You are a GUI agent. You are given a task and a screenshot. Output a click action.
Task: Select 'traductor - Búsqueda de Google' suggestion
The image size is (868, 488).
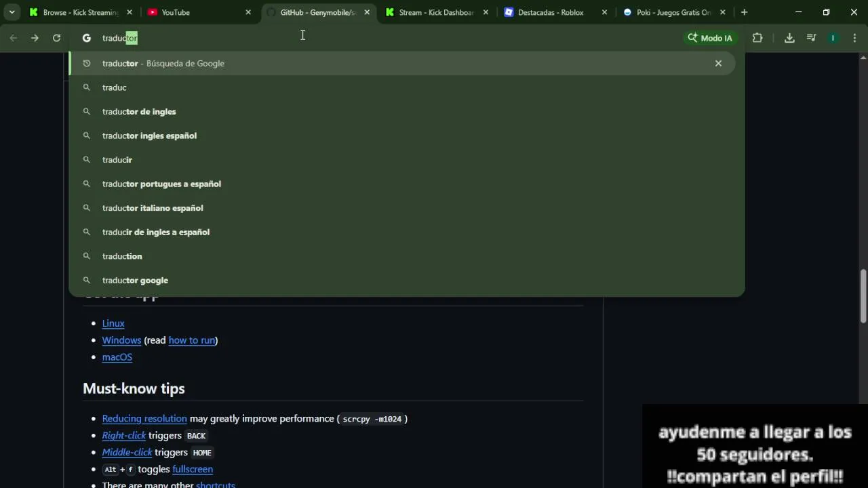pos(403,63)
